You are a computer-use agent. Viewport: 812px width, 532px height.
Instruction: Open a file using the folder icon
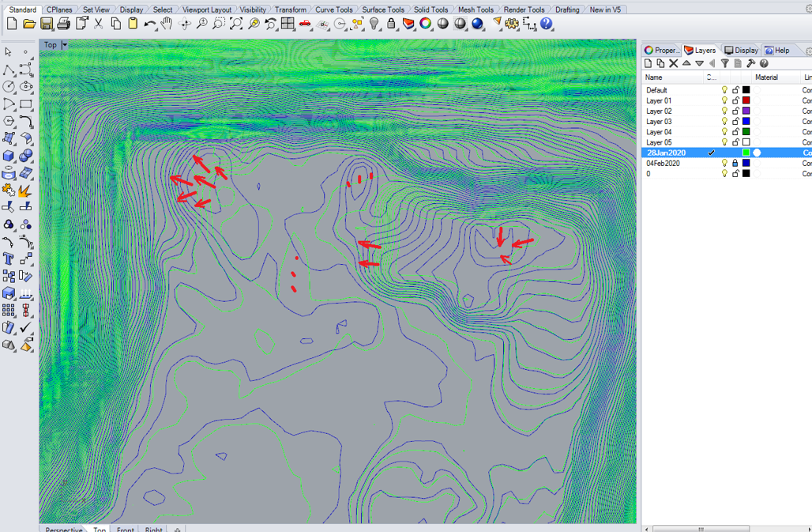pyautogui.click(x=29, y=24)
